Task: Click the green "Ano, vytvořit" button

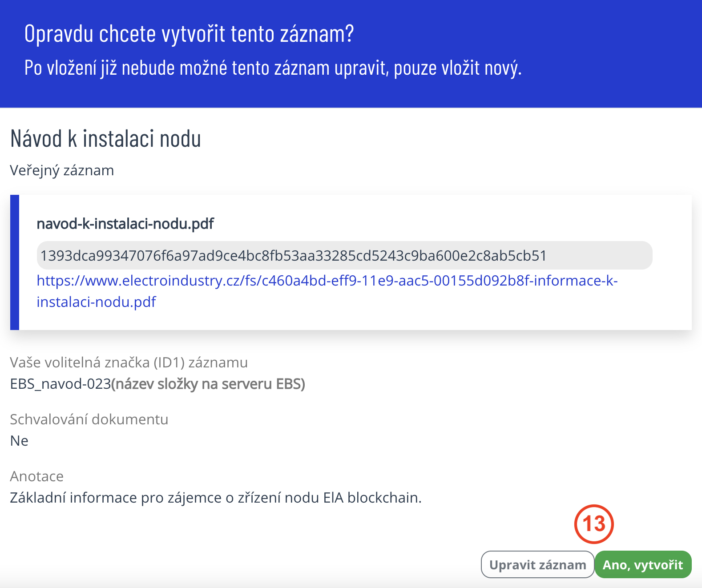Action: tap(643, 564)
